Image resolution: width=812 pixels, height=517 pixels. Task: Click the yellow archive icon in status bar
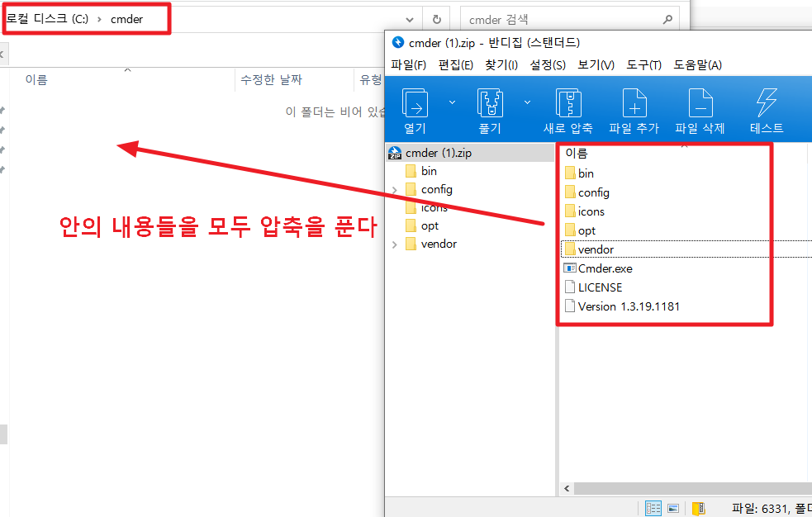699,509
